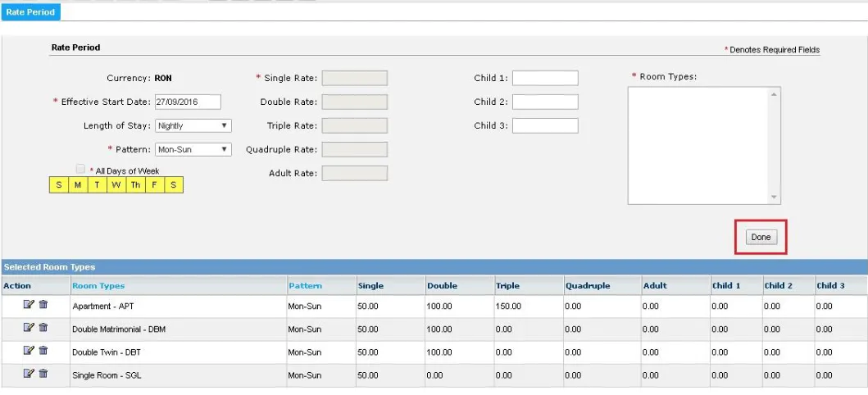Delete the Single Room - SGL row

click(43, 374)
